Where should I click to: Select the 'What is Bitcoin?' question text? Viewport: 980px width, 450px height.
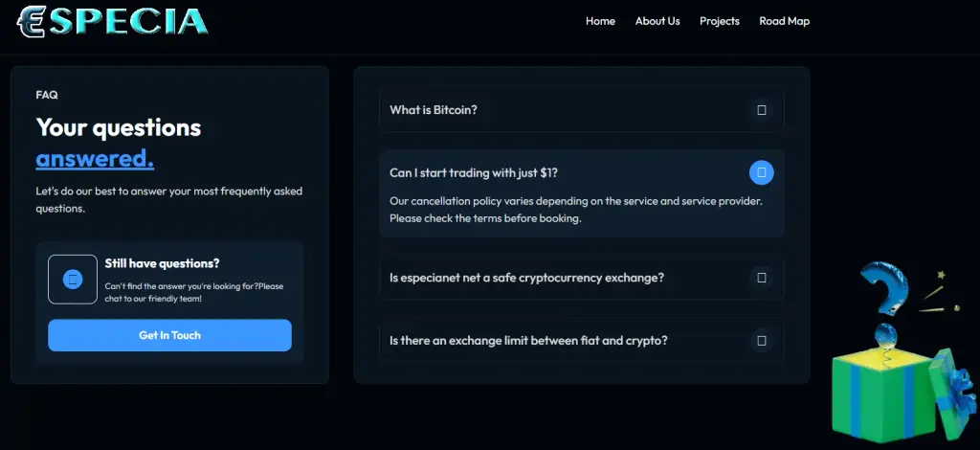coord(434,110)
